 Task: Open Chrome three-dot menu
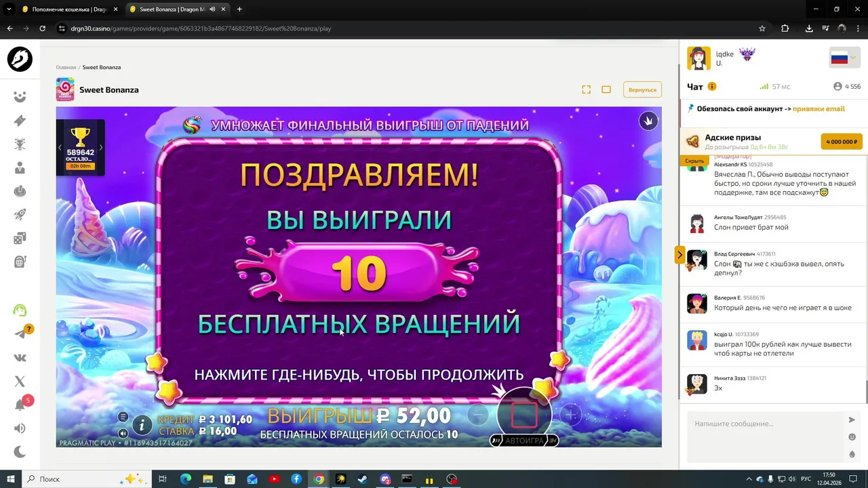point(858,28)
